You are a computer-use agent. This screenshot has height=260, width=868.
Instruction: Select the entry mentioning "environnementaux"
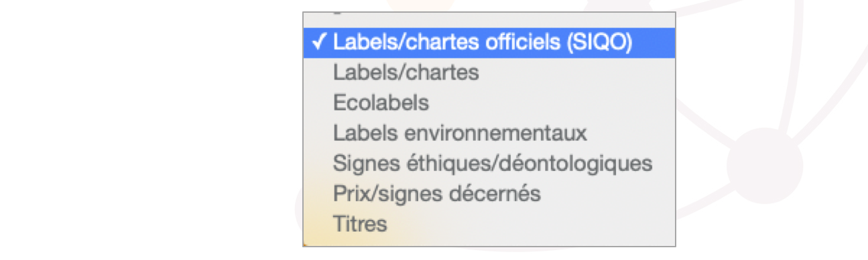[489, 133]
